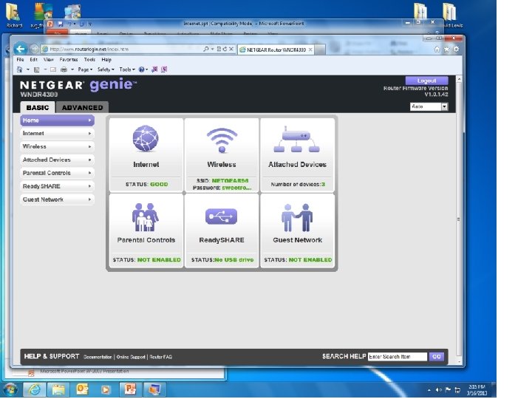Open the Router FAQ link

click(x=161, y=357)
